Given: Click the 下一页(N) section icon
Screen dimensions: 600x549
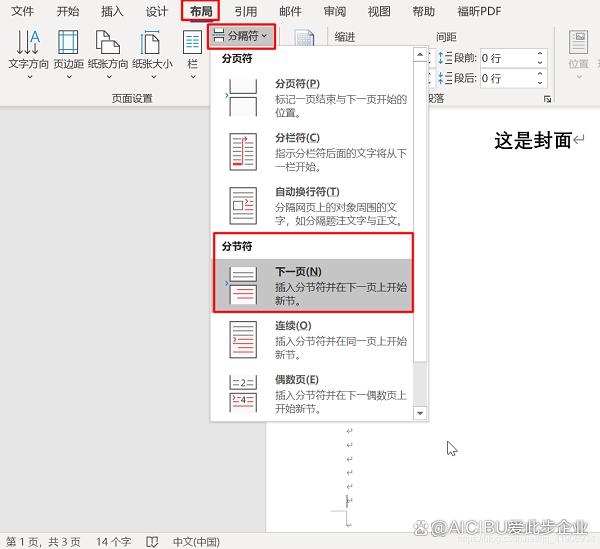Looking at the screenshot, I should pyautogui.click(x=243, y=285).
